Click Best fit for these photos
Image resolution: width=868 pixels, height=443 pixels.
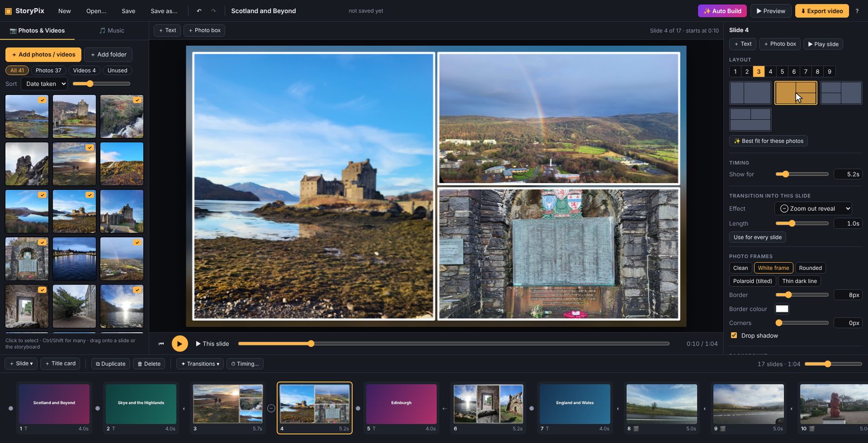[x=768, y=141]
